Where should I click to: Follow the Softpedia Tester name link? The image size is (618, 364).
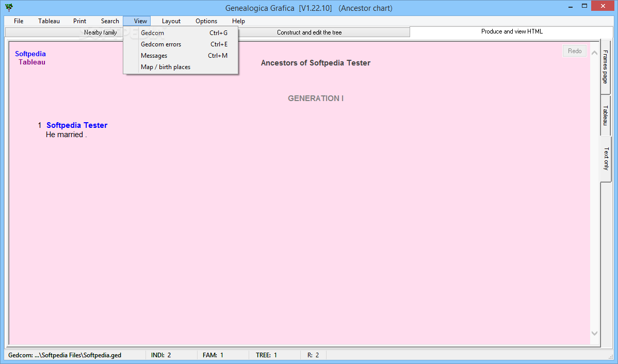point(77,125)
